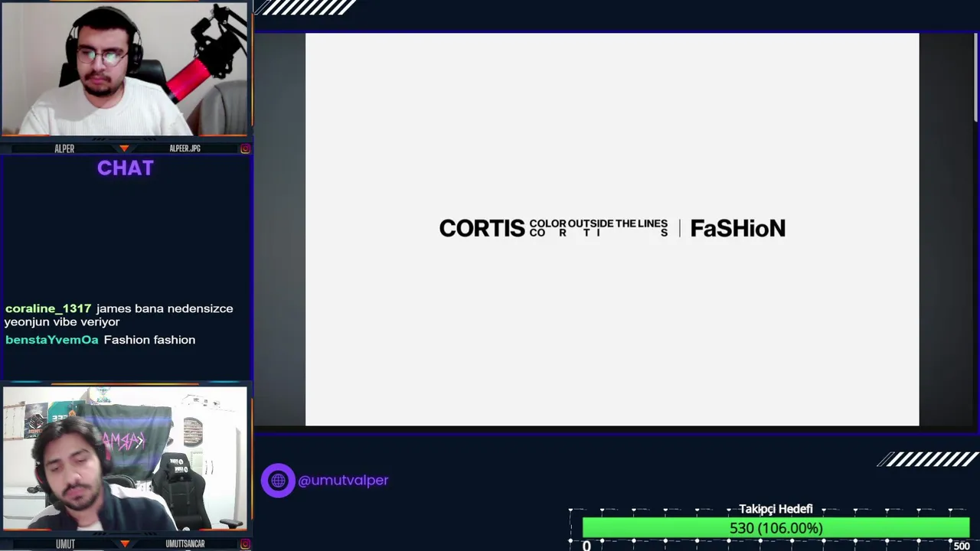Screen dimensions: 980x551
Task: Click the orange arrow beside UMUT label
Action: [124, 544]
